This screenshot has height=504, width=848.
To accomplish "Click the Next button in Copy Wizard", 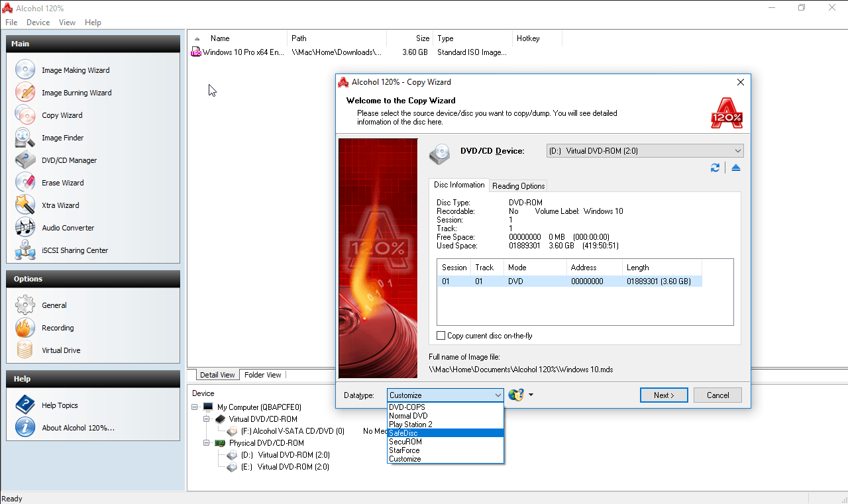I will tap(664, 395).
